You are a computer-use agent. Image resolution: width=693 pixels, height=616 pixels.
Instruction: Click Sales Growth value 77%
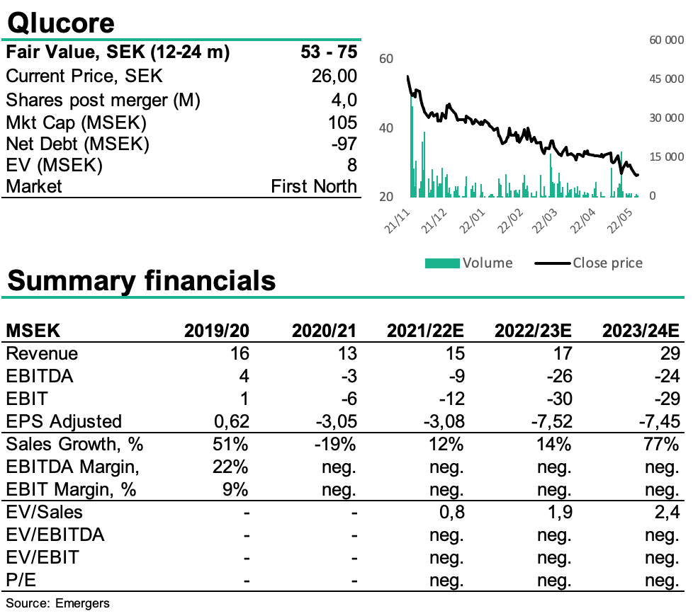[661, 444]
